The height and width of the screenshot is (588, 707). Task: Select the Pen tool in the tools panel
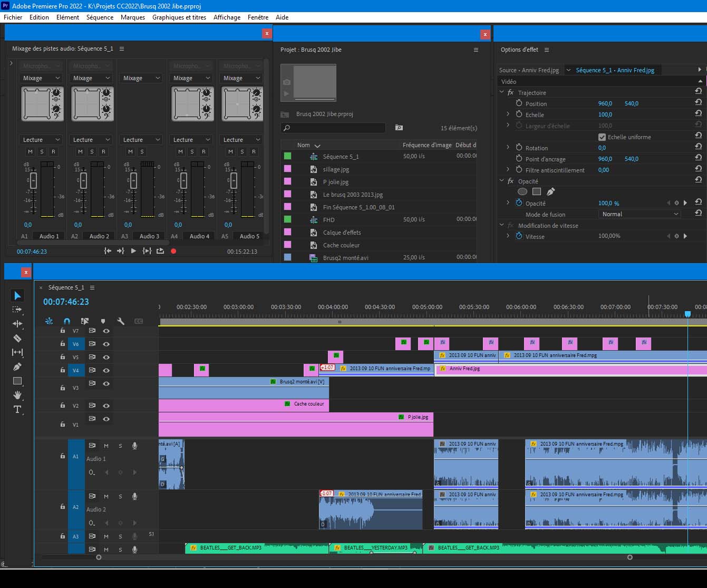(x=17, y=367)
